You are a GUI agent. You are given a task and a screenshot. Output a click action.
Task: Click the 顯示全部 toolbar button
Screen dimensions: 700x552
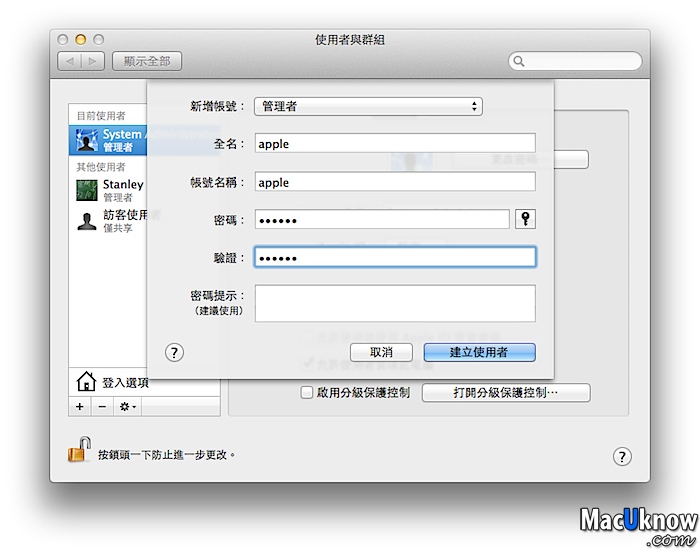click(x=147, y=61)
